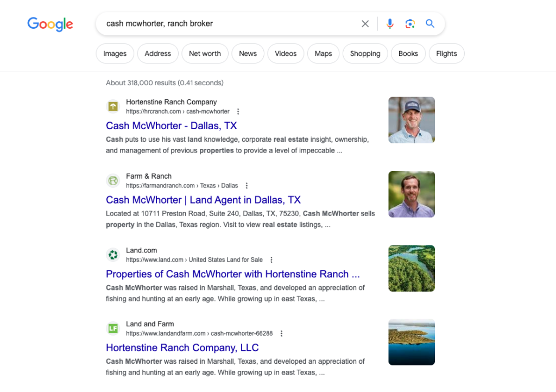Switch to the Images tab
556x392 pixels.
(x=115, y=53)
